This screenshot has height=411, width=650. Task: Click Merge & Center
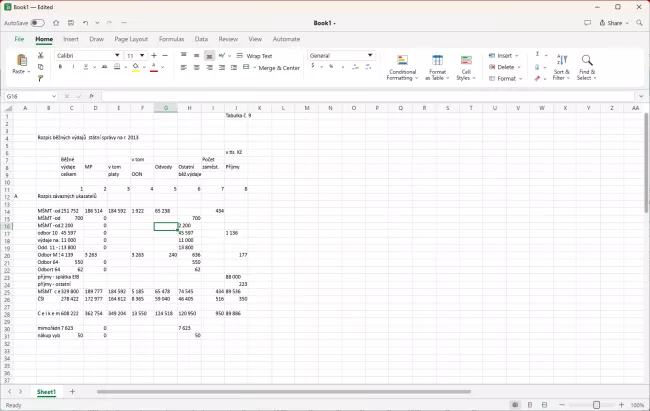click(x=271, y=67)
